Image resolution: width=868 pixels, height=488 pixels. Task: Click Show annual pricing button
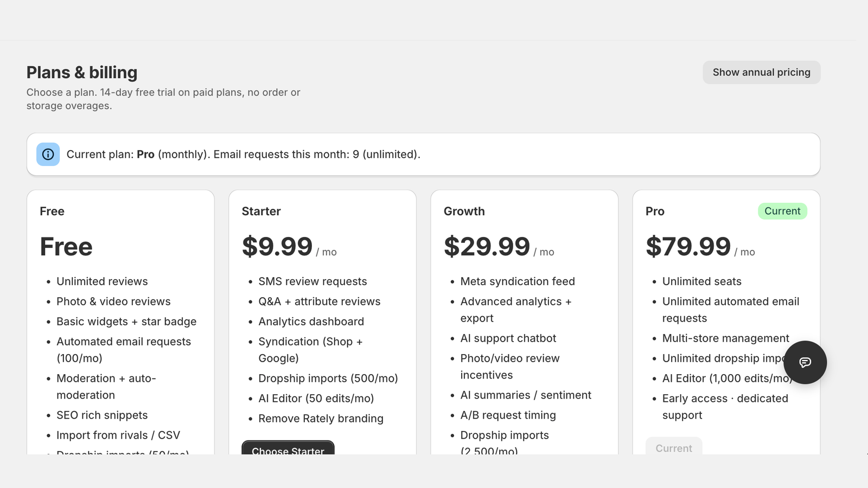(x=761, y=73)
